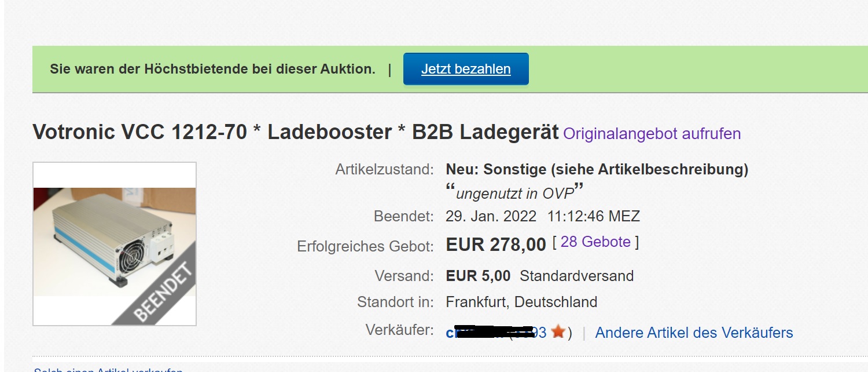Click the redacted seller username
868x372 pixels.
(477, 333)
